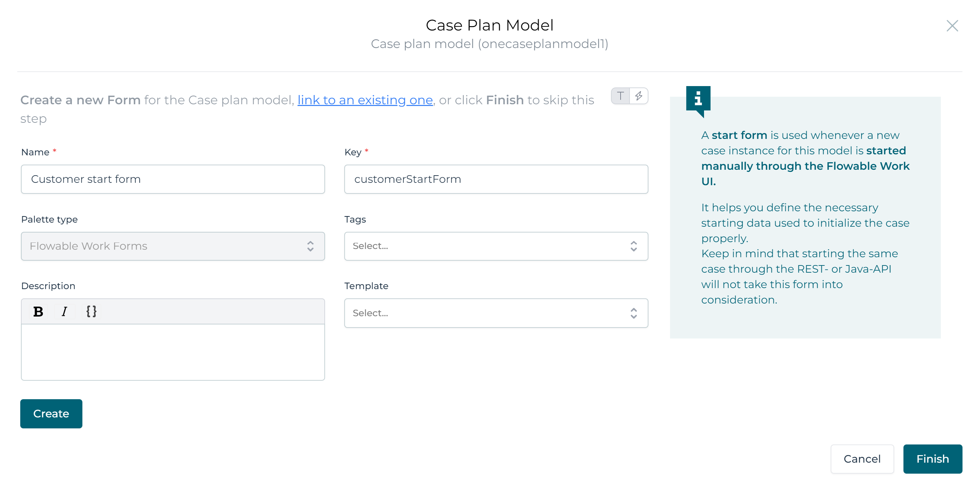Toggle from text mode to lightning mode

(639, 96)
